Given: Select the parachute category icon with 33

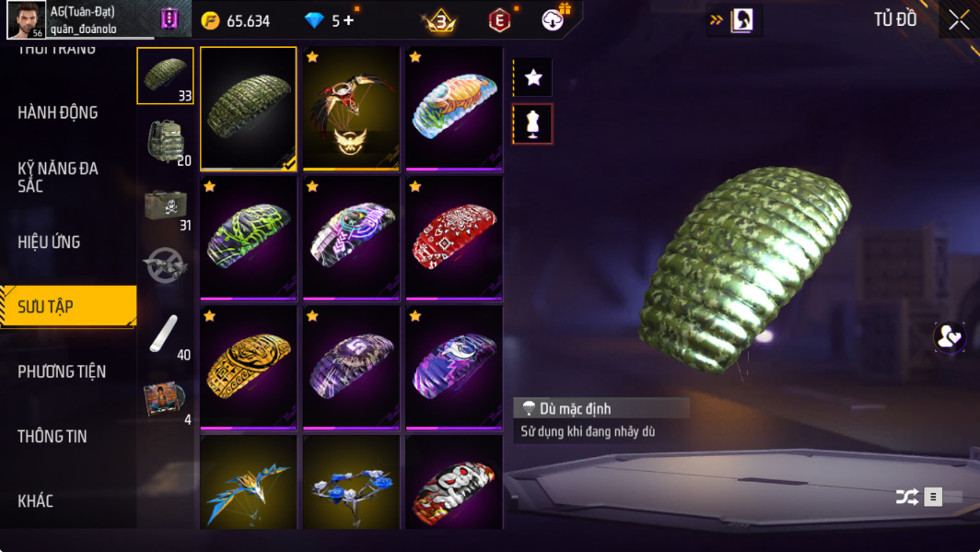Looking at the screenshot, I should (166, 76).
